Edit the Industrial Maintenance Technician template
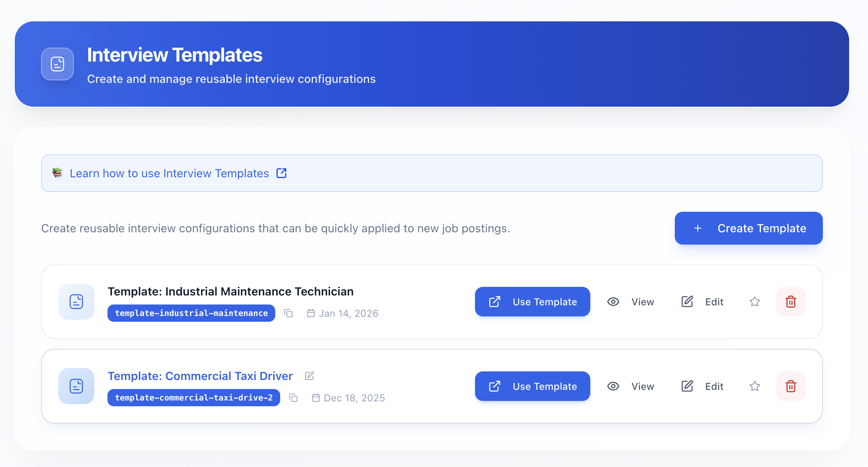This screenshot has height=467, width=868. [702, 302]
